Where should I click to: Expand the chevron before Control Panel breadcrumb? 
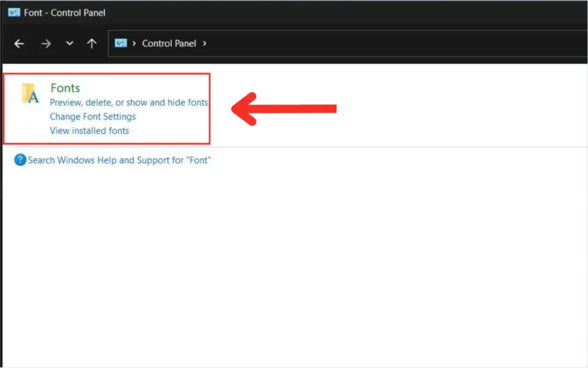tap(134, 44)
